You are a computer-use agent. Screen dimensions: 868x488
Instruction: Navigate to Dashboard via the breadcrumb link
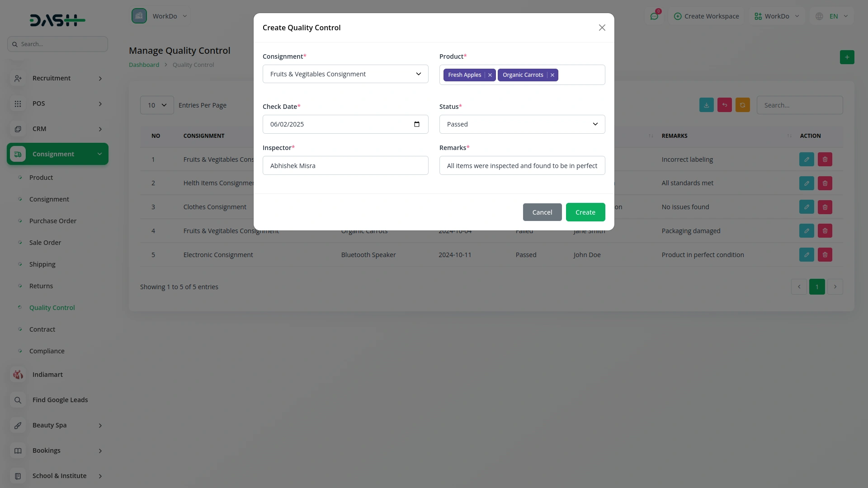click(143, 65)
